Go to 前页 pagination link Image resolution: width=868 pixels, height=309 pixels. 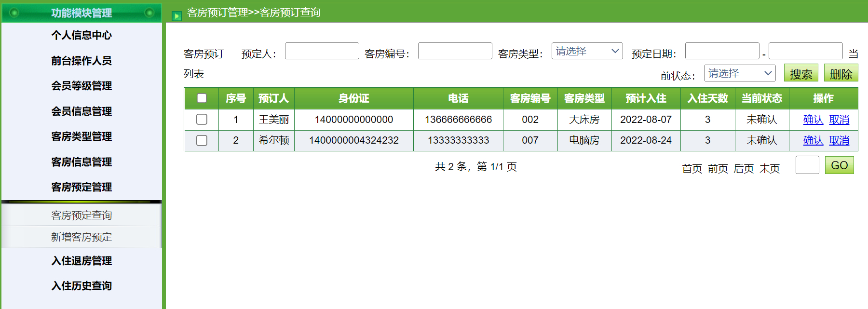point(718,169)
